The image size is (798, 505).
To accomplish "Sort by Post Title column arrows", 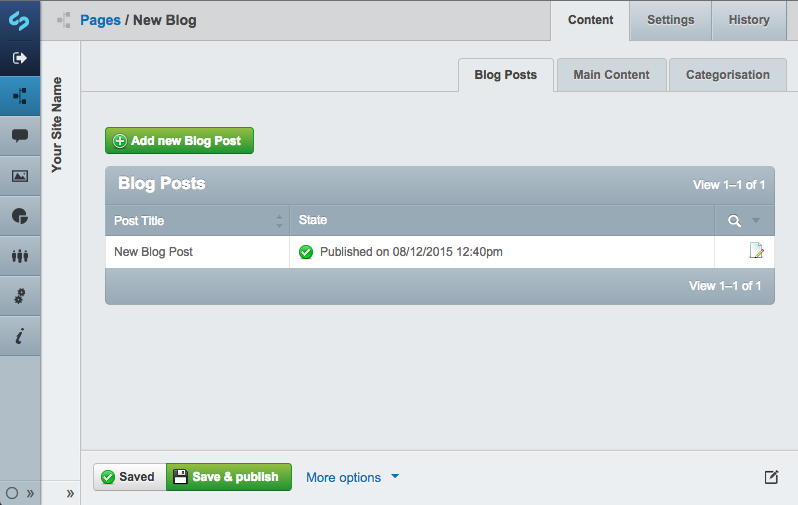I will (x=279, y=221).
